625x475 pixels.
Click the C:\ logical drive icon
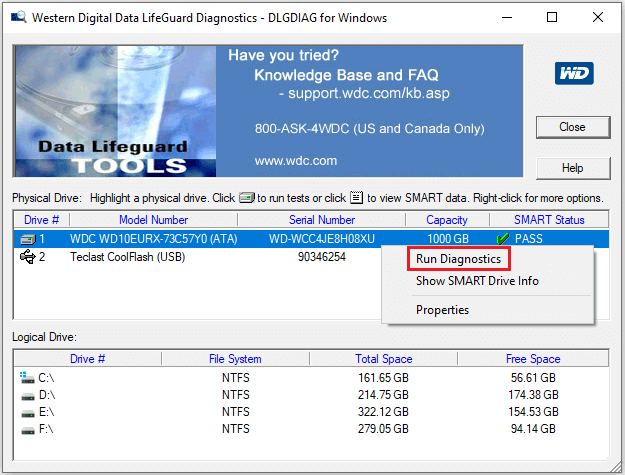26,377
